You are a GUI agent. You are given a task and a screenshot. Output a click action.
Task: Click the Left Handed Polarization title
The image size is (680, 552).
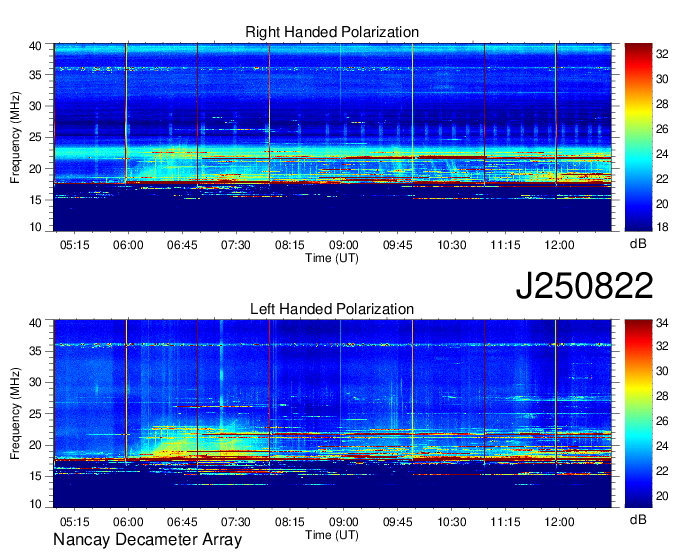point(332,309)
